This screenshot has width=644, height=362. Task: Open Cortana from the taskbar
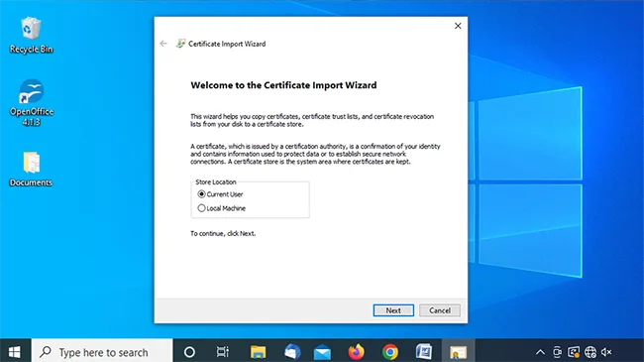tap(189, 352)
